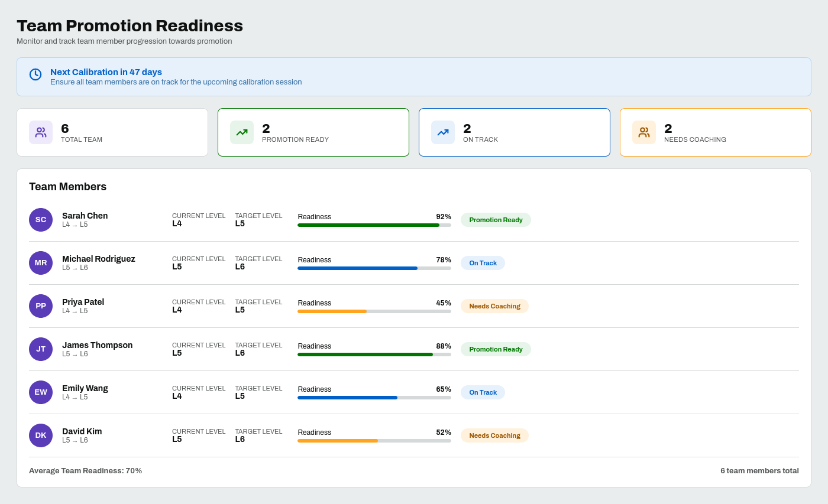Screen dimensions: 828x504
Task: Click Priya Patel's 45% readiness bar
Action: [374, 311]
